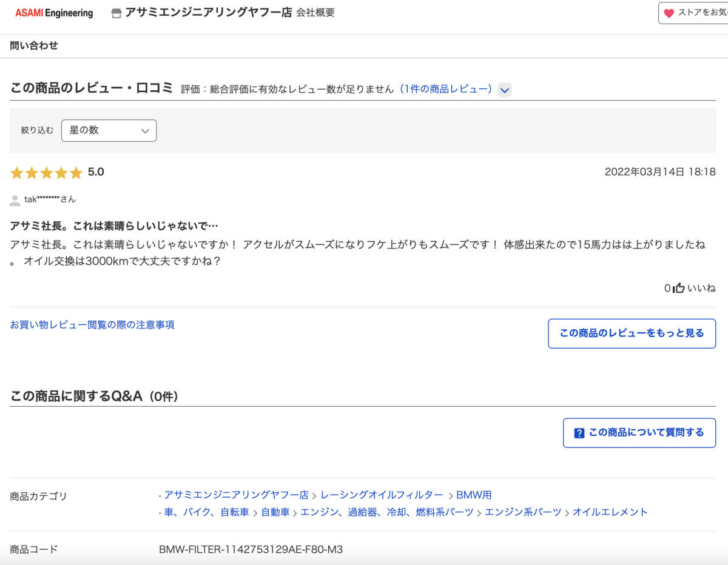The height and width of the screenshot is (565, 728).
Task: Click the first gold star of the rating
Action: click(x=17, y=172)
